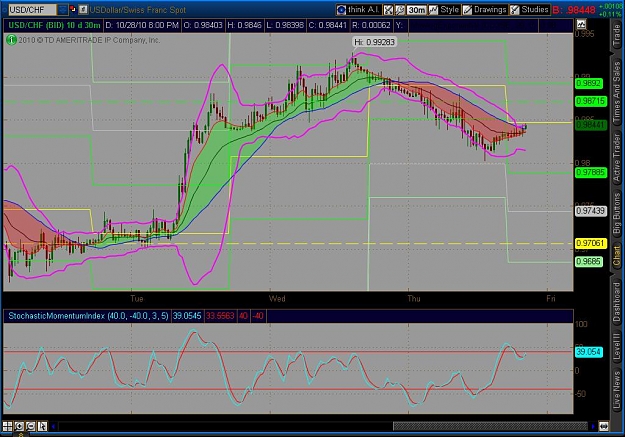Click the 39.0545 SMI value in study header

(187, 316)
